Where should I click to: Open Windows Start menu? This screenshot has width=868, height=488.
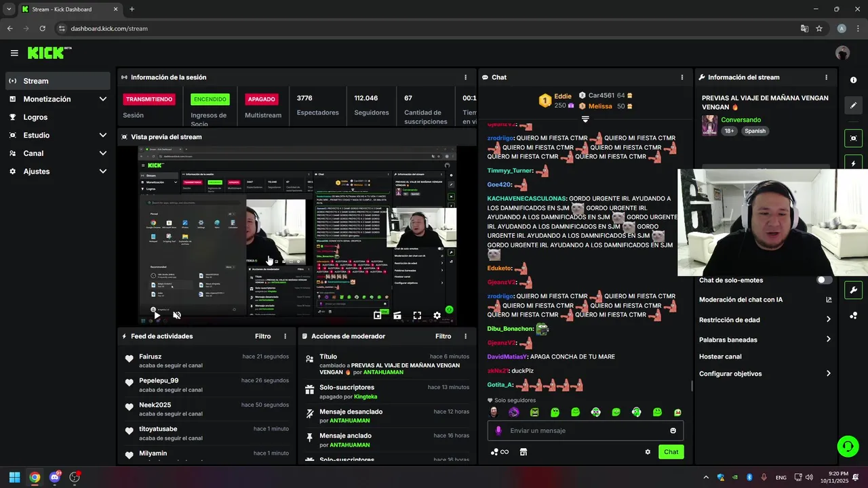coord(14,477)
